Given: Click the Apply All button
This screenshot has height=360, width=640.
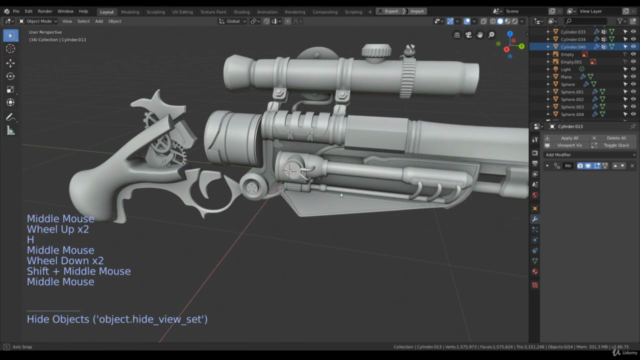Looking at the screenshot, I should pyautogui.click(x=567, y=138).
